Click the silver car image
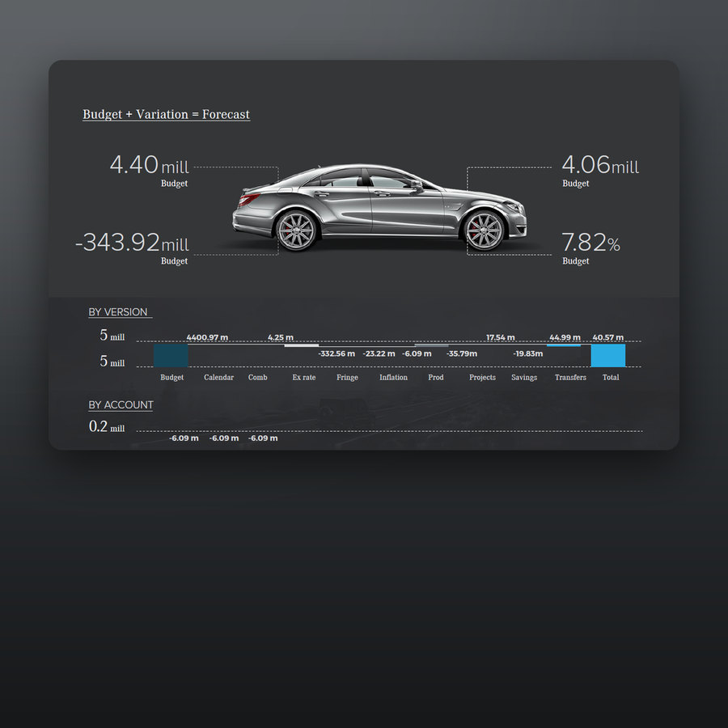 click(x=379, y=208)
